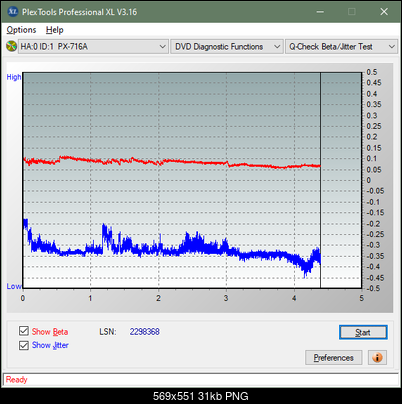Click the PlexTools XL title bar icon
This screenshot has height=404, width=402.
pyautogui.click(x=13, y=12)
